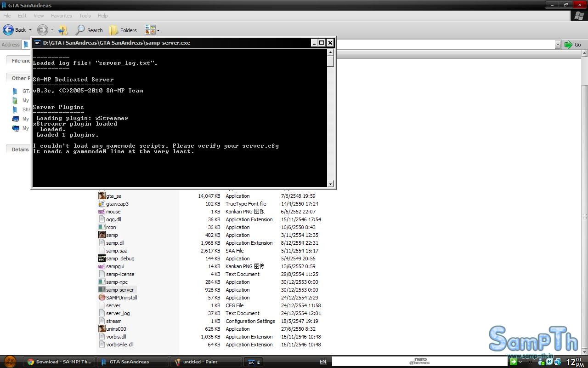Click the Shared Documents icon in Other Places
588x368 pixels.
click(x=15, y=109)
